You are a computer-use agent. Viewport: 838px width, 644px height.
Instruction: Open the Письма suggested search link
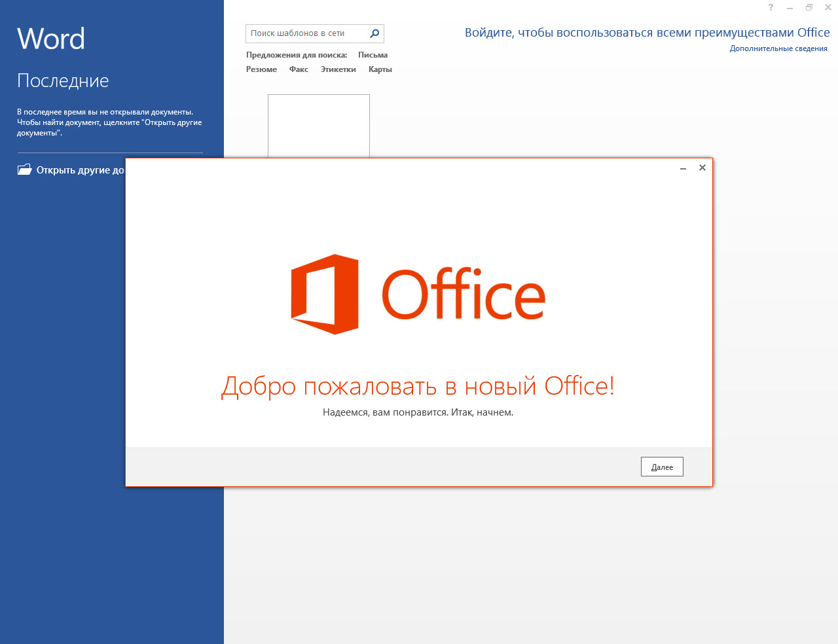[373, 55]
